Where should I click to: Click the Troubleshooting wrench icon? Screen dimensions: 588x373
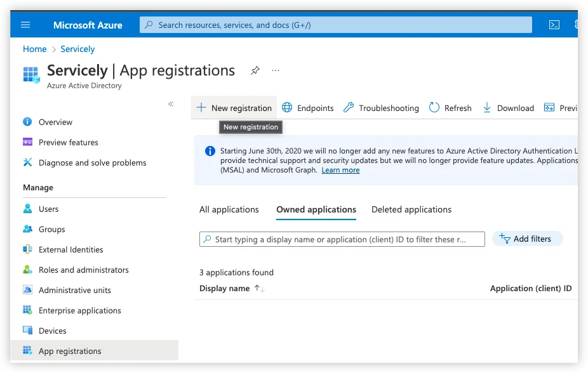click(349, 107)
